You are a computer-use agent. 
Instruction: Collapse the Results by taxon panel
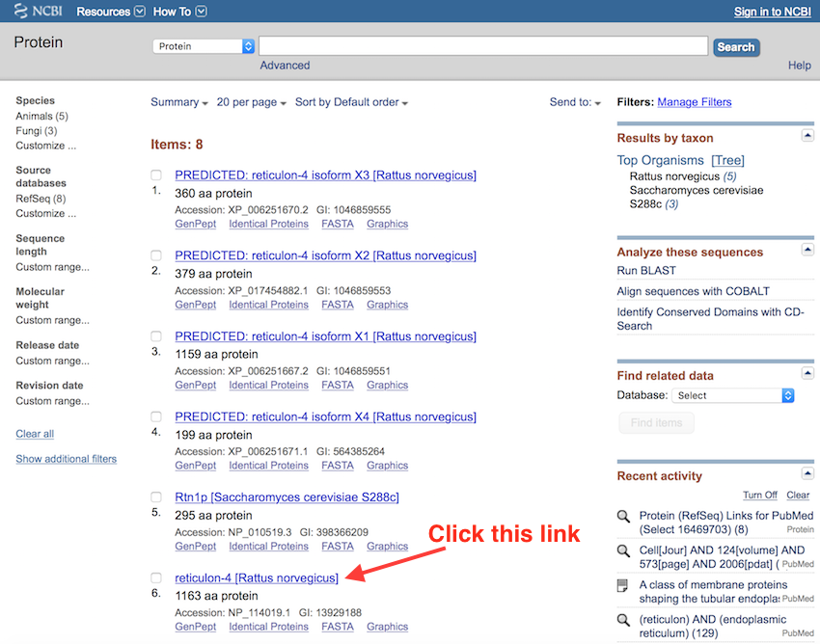point(807,136)
